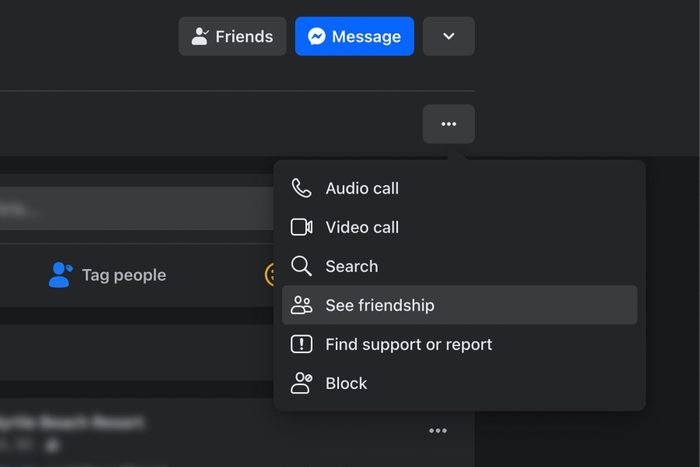The width and height of the screenshot is (700, 467).
Task: Click the Friends button
Action: point(232,36)
